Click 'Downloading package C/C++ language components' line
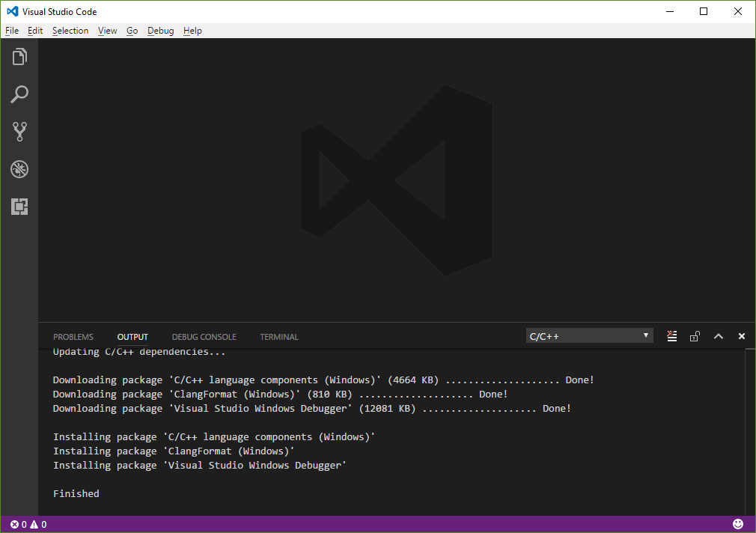 (323, 380)
